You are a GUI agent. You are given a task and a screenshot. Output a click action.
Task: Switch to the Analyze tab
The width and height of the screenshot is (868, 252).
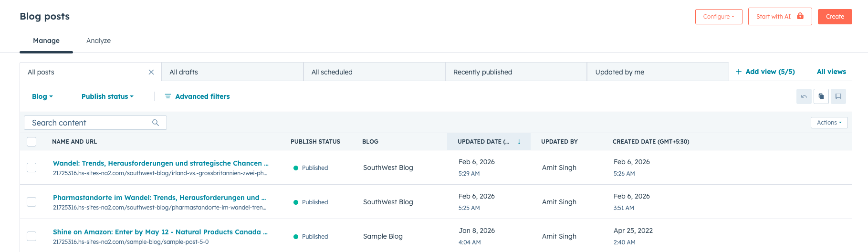pos(98,41)
